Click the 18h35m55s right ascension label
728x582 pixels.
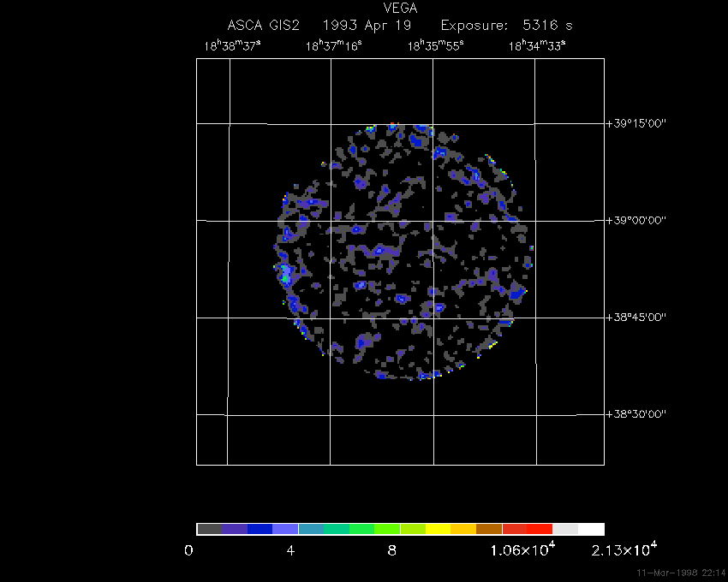[435, 46]
